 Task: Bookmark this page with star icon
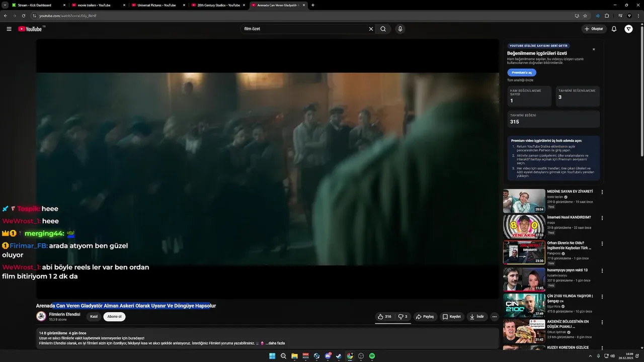(585, 16)
